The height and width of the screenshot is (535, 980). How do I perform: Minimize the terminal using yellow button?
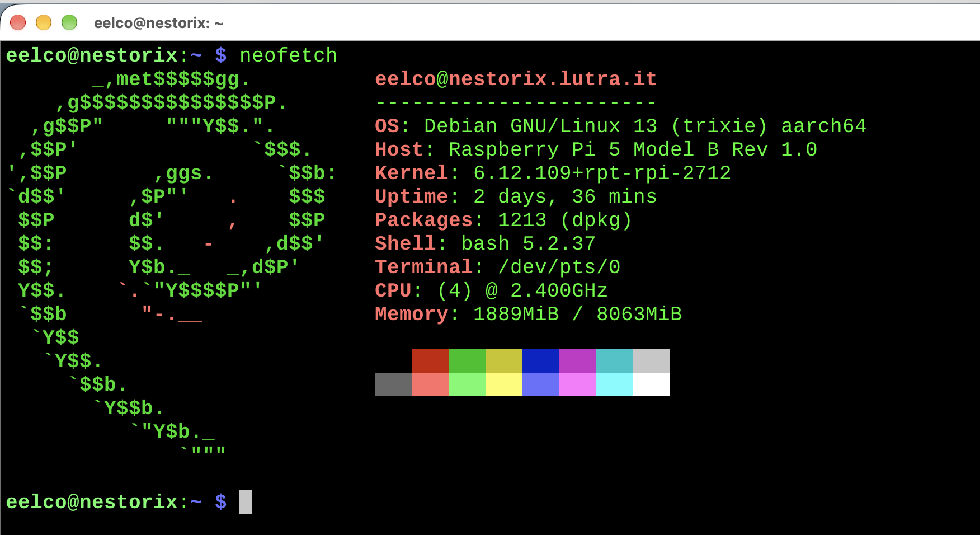coord(44,22)
